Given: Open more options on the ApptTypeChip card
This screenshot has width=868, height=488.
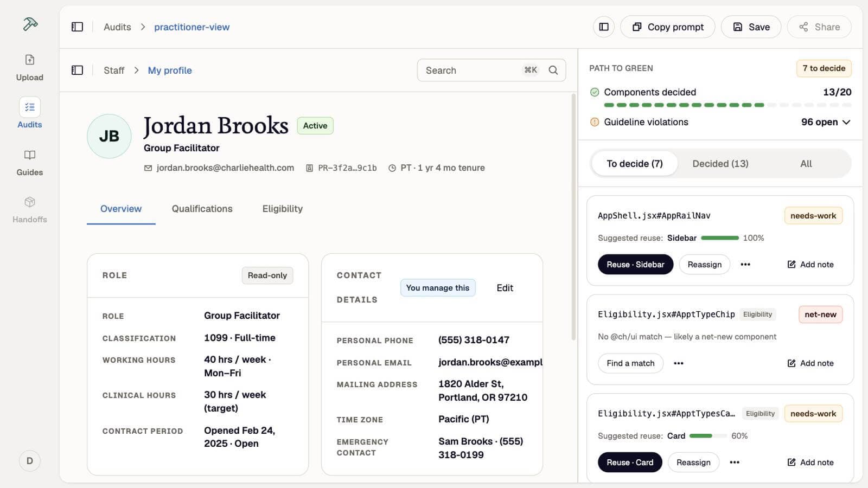Looking at the screenshot, I should pos(679,363).
